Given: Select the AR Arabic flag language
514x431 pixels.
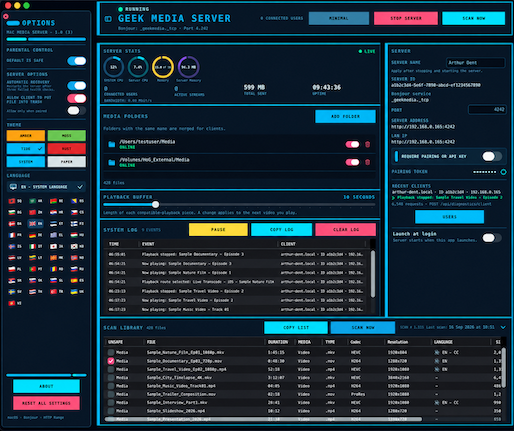Looking at the screenshot, I should click(36, 201).
